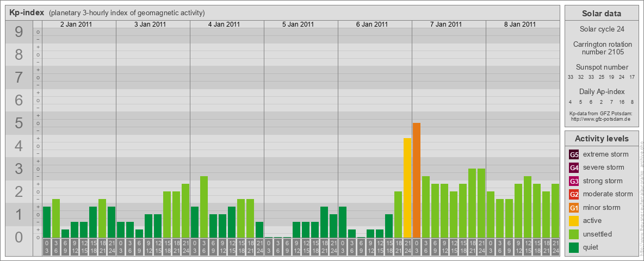Click the Activity levels panel header
This screenshot has height=261, width=644.
(602, 139)
